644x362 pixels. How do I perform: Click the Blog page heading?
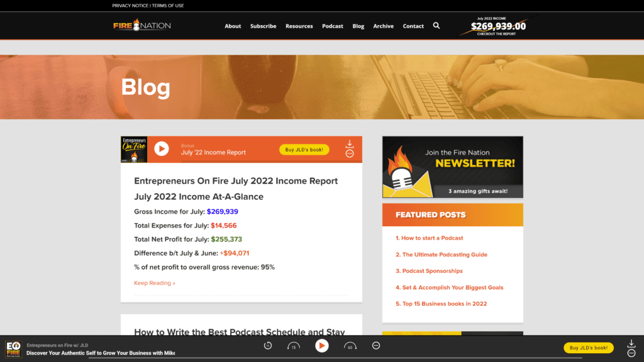pos(145,87)
